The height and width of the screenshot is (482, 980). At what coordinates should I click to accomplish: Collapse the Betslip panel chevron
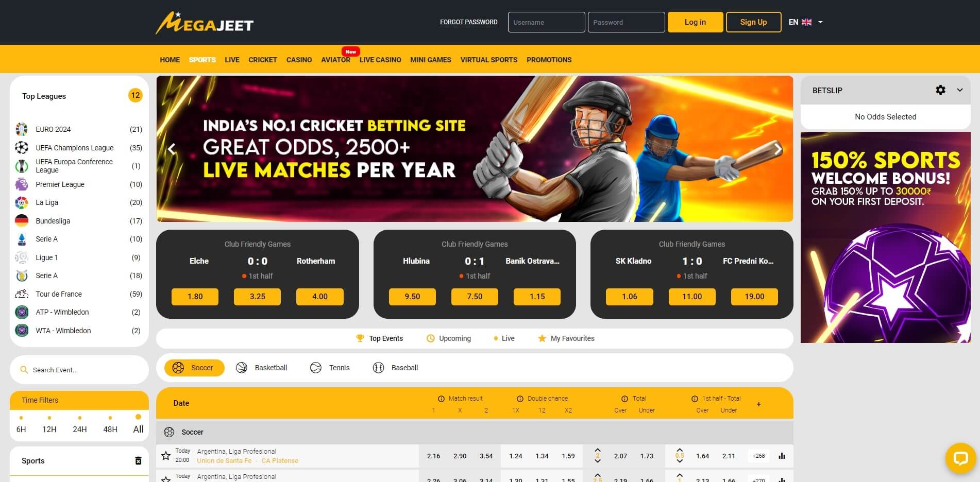(x=960, y=90)
